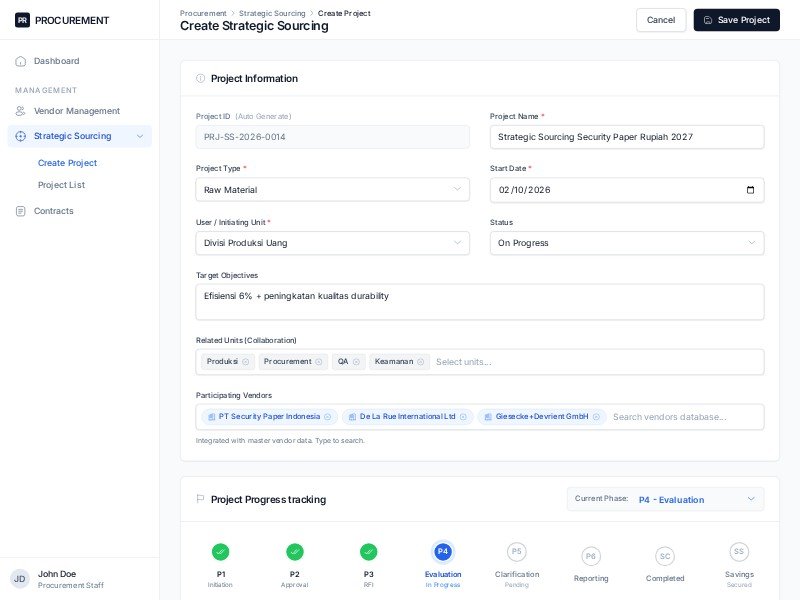Screen dimensions: 800x600
Task: Click the P4 Evaluation progress step
Action: (443, 552)
